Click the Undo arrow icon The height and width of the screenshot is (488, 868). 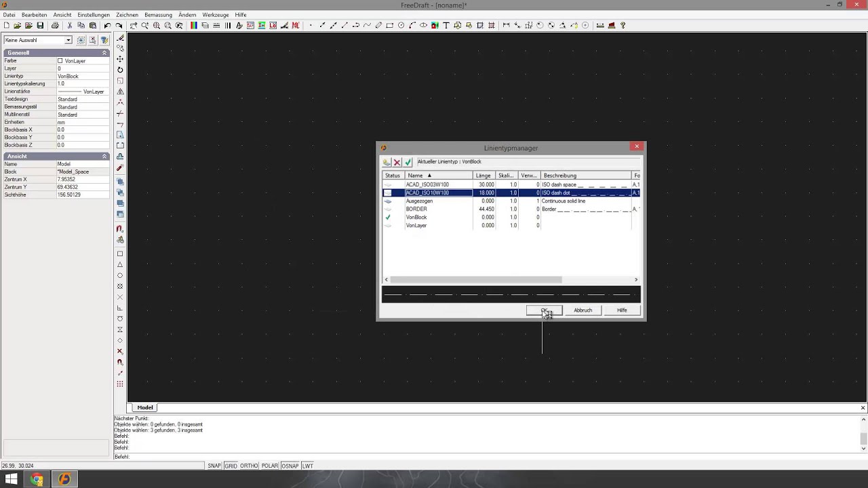107,26
